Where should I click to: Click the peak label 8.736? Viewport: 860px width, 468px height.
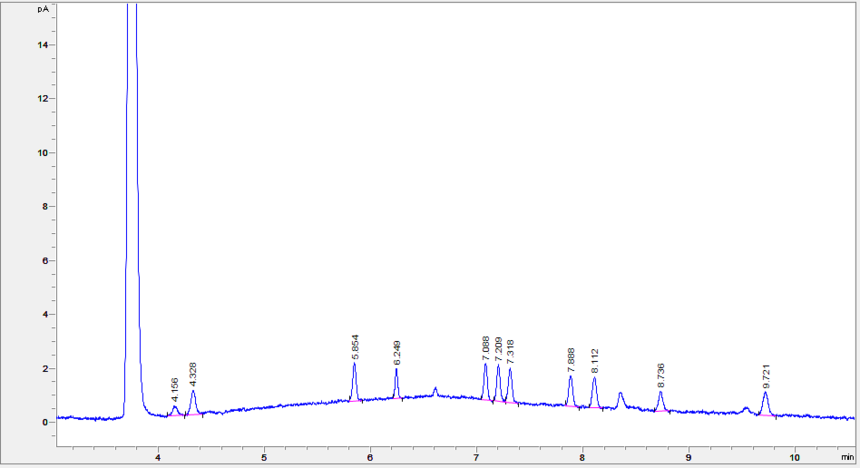[661, 376]
